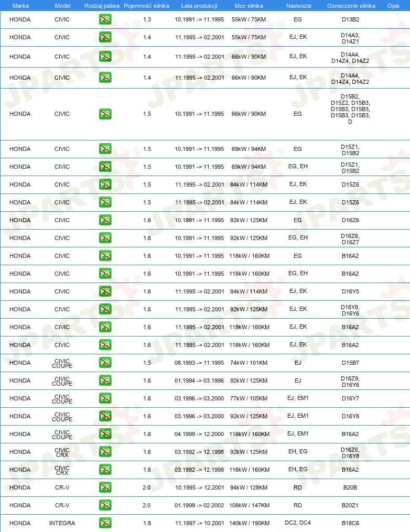Select the engine code B20B
Screen dimensions: 410x532
click(350, 487)
